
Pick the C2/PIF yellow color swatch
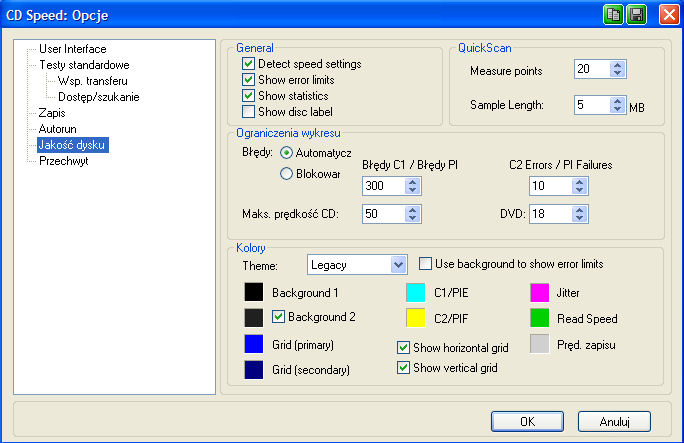pyautogui.click(x=415, y=318)
